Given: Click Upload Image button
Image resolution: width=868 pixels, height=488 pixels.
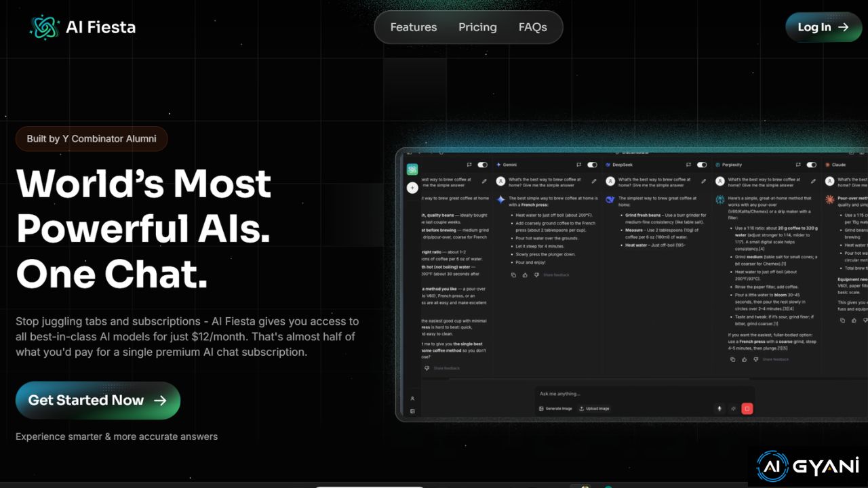Looking at the screenshot, I should 594,409.
